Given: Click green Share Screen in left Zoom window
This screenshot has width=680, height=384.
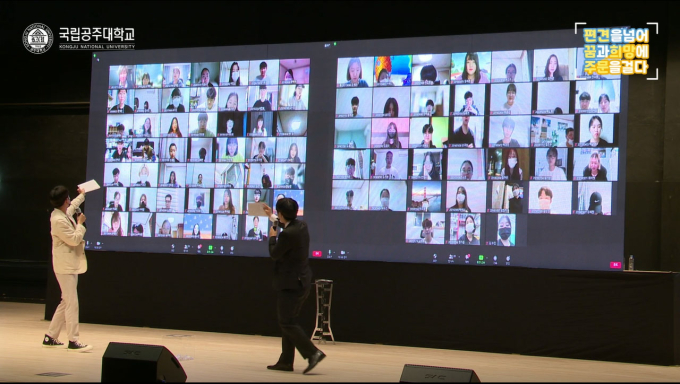Looking at the screenshot, I should (210, 249).
